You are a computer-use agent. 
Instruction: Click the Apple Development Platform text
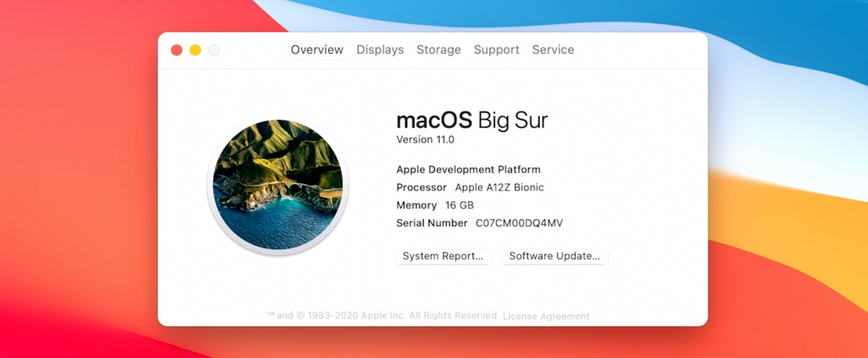pyautogui.click(x=468, y=169)
